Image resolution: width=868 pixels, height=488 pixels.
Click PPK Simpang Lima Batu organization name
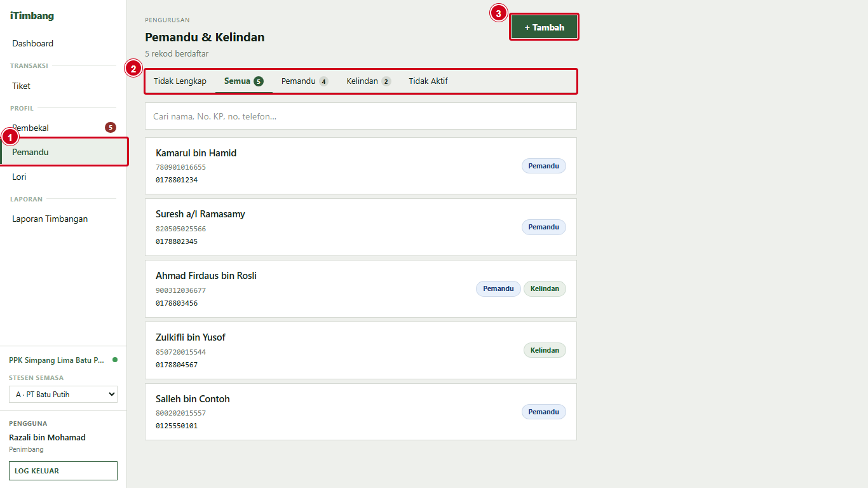(x=57, y=360)
